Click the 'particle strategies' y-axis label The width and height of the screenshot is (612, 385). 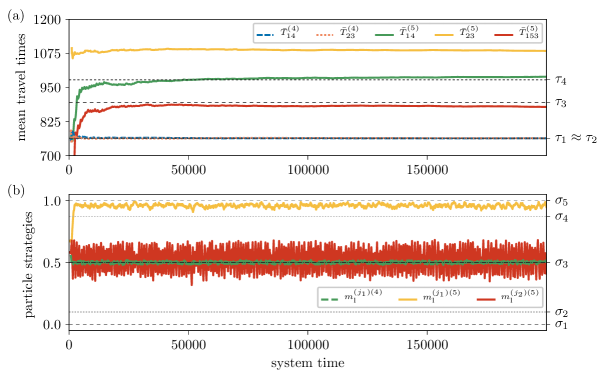pyautogui.click(x=28, y=264)
